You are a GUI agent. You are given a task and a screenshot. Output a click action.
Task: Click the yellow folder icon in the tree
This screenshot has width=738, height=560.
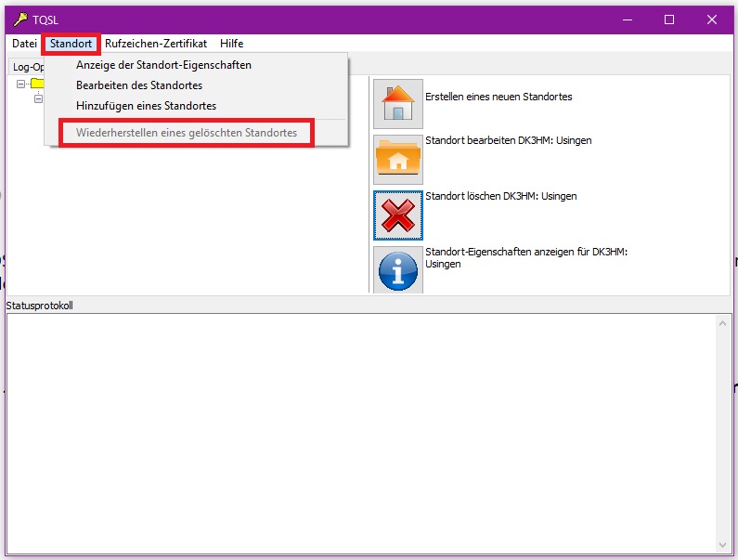point(37,84)
